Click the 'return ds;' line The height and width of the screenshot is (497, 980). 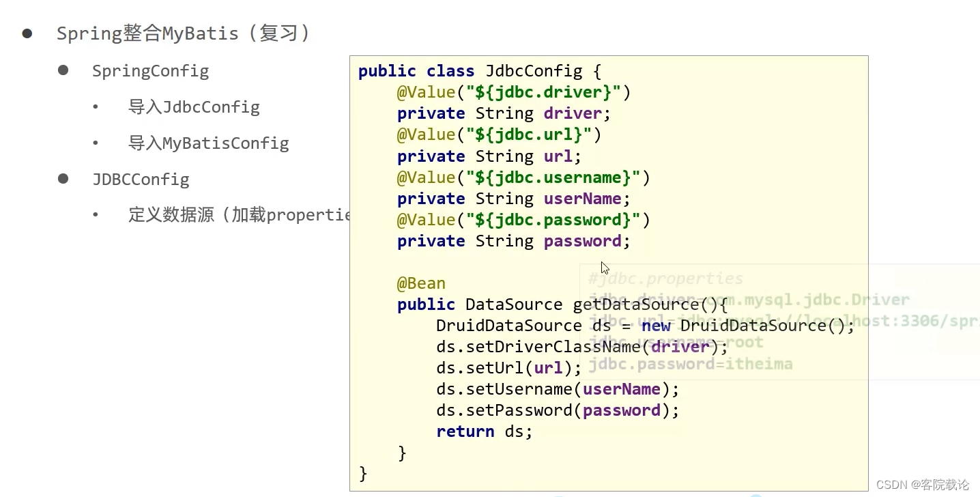[x=485, y=431]
